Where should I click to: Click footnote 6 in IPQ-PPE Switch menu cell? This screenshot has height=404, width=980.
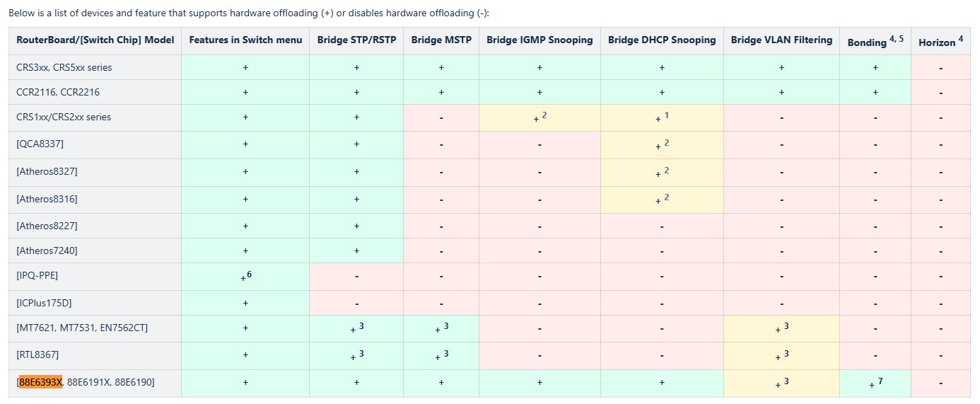pyautogui.click(x=249, y=275)
